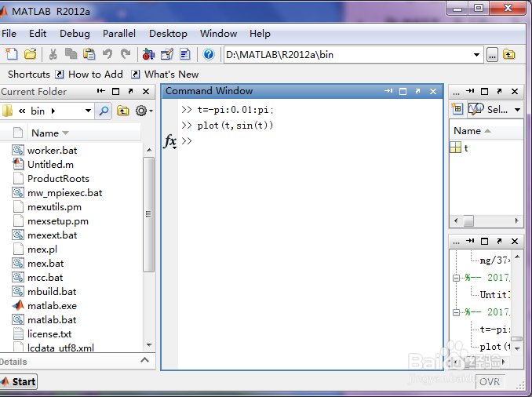The image size is (532, 397).
Task: Collapse the second 2017 history session node
Action: tap(457, 312)
